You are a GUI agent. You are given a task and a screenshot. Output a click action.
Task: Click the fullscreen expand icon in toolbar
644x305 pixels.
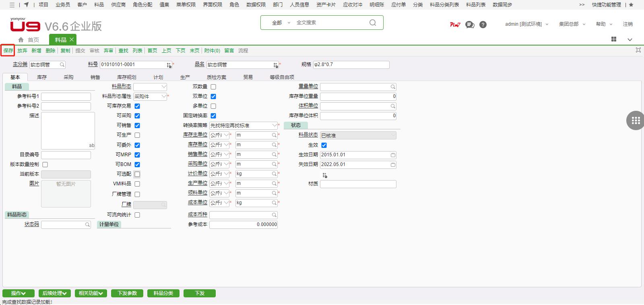point(638,50)
